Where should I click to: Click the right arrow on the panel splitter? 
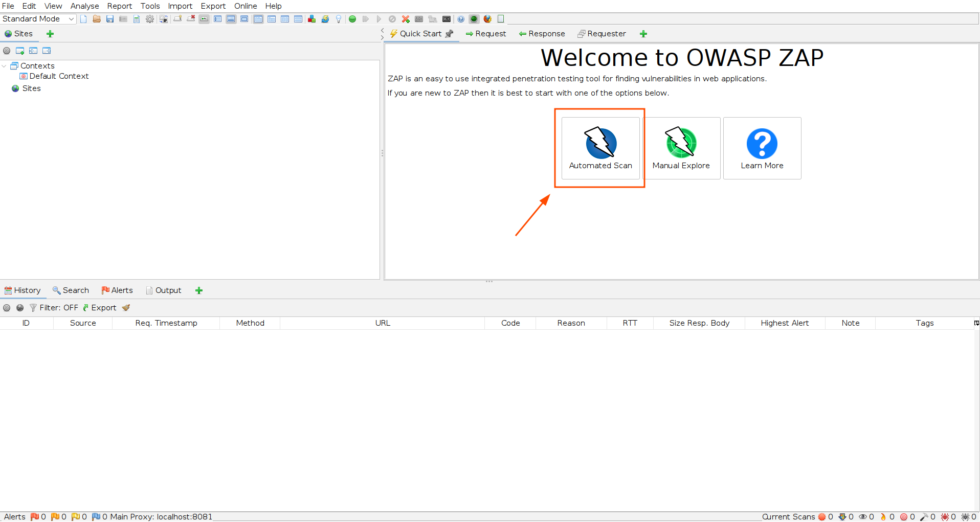point(382,37)
